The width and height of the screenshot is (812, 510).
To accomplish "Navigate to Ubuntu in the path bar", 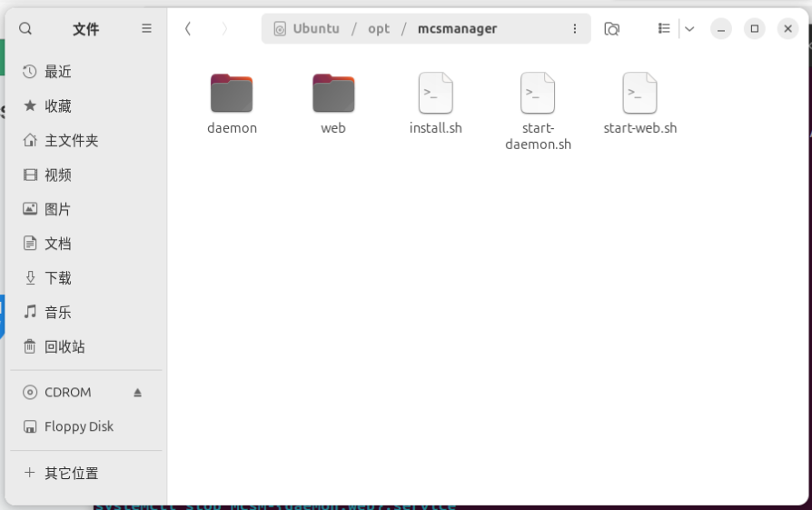I will coord(316,28).
